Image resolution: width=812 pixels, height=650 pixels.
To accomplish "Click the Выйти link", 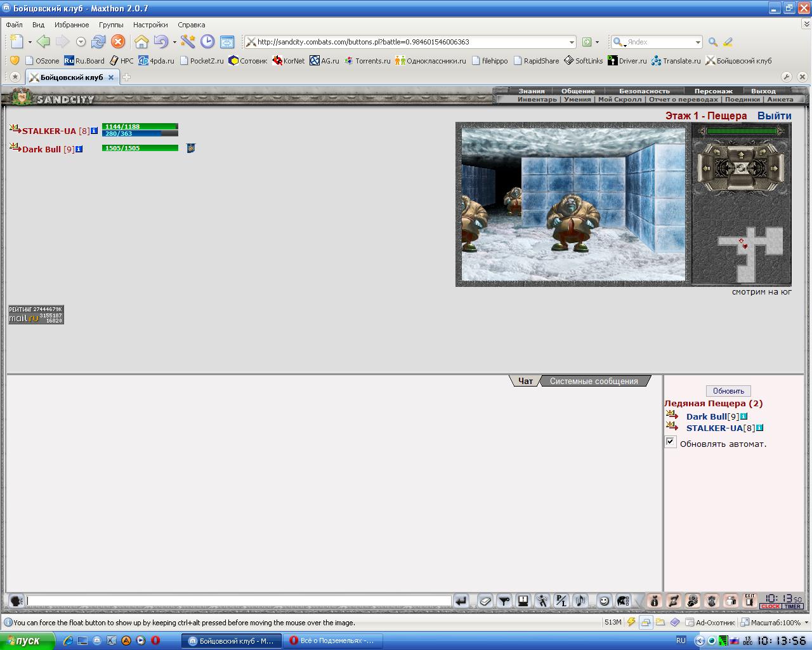I will (x=774, y=116).
